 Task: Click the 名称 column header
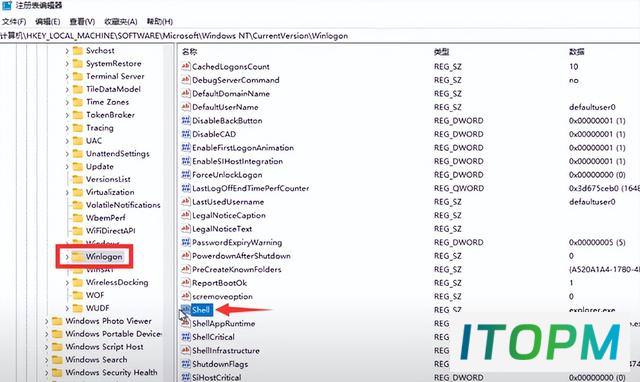pos(189,51)
